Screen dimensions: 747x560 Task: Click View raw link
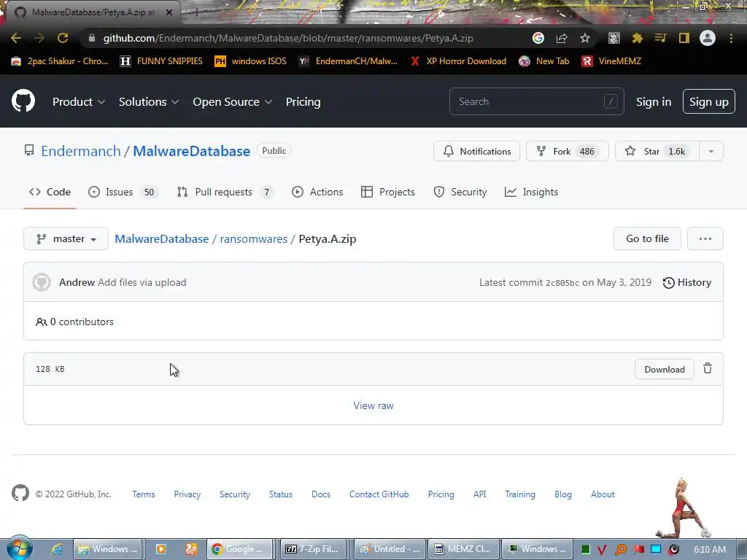pyautogui.click(x=373, y=405)
